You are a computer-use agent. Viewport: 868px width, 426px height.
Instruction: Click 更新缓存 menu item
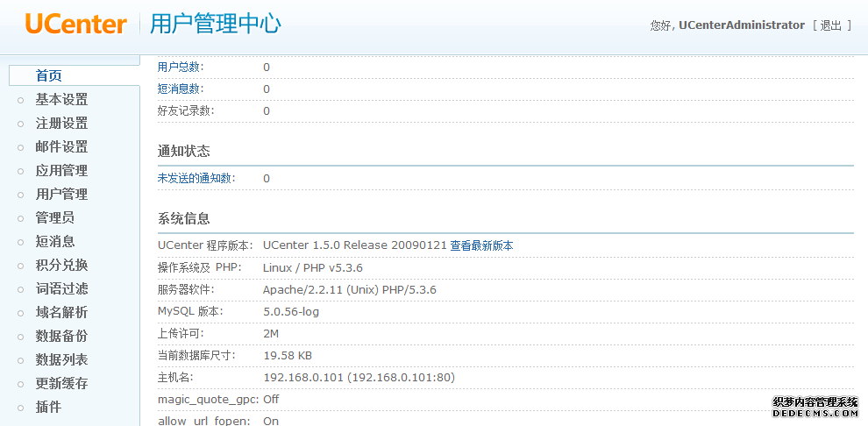coord(61,384)
